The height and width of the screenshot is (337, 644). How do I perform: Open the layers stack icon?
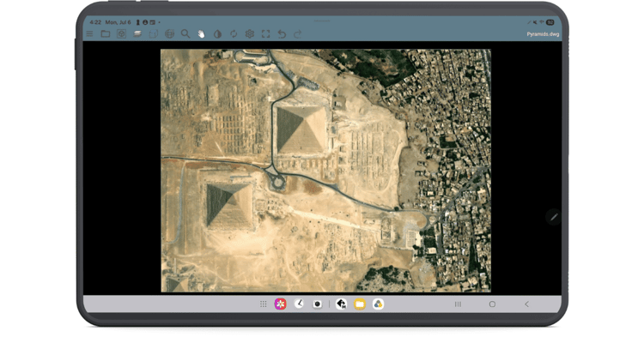tap(137, 34)
